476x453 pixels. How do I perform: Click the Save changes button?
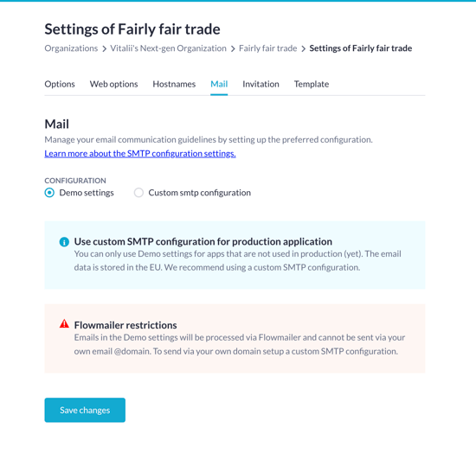pos(85,410)
